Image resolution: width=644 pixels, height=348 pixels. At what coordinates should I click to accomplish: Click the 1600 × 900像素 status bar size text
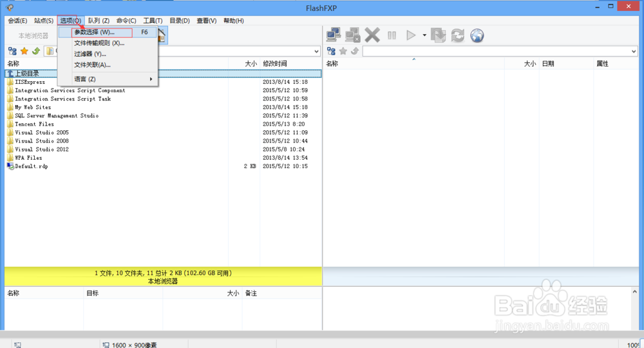135,345
